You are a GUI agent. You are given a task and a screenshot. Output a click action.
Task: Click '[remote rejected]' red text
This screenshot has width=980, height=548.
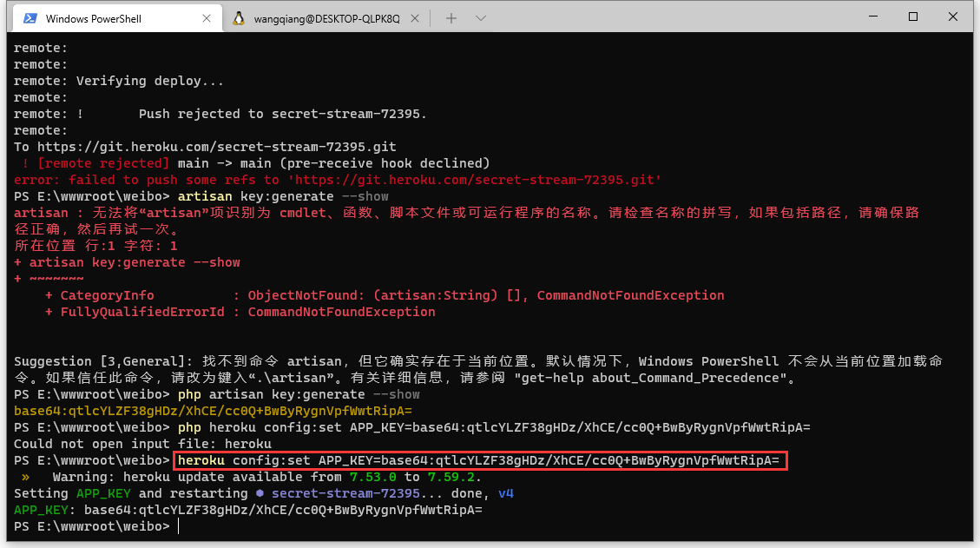[x=103, y=163]
